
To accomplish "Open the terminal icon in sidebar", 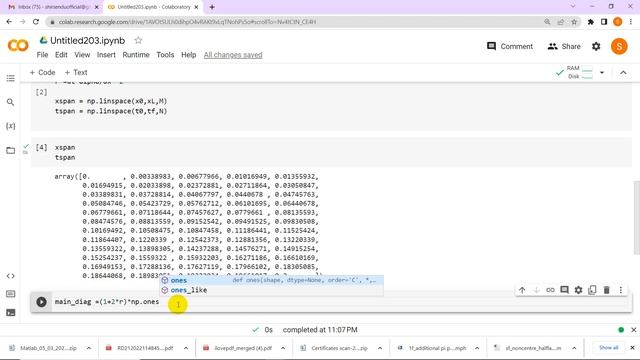I will coord(11,313).
